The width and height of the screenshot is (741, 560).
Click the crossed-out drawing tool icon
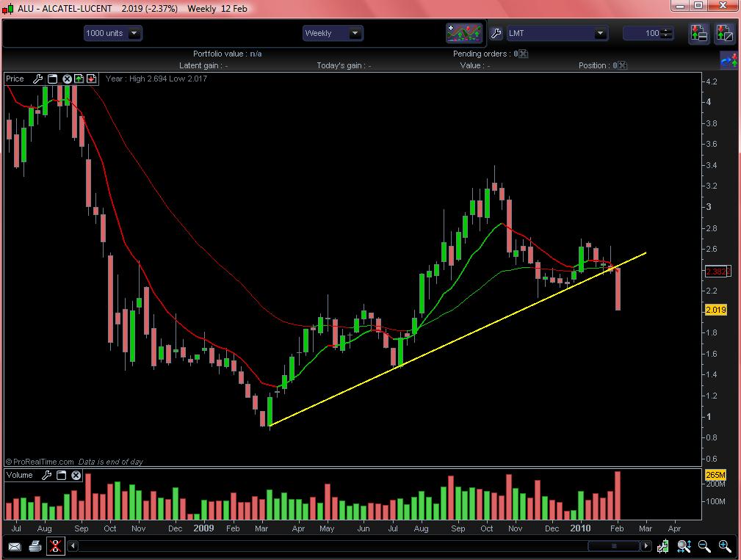pos(55,546)
